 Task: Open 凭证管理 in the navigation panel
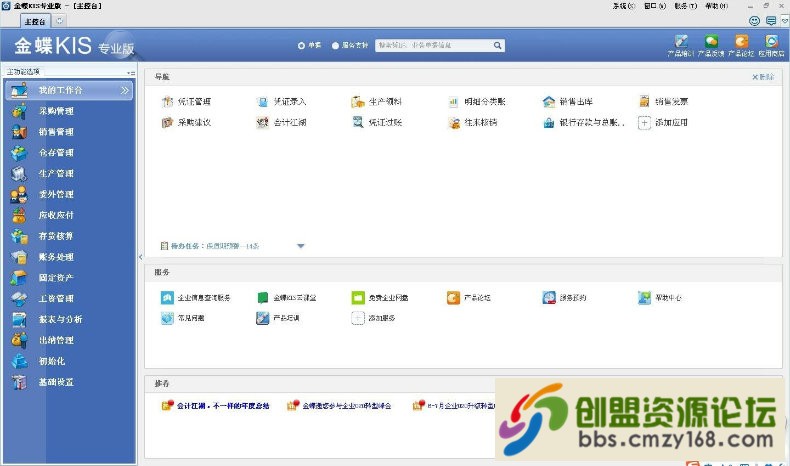point(186,102)
